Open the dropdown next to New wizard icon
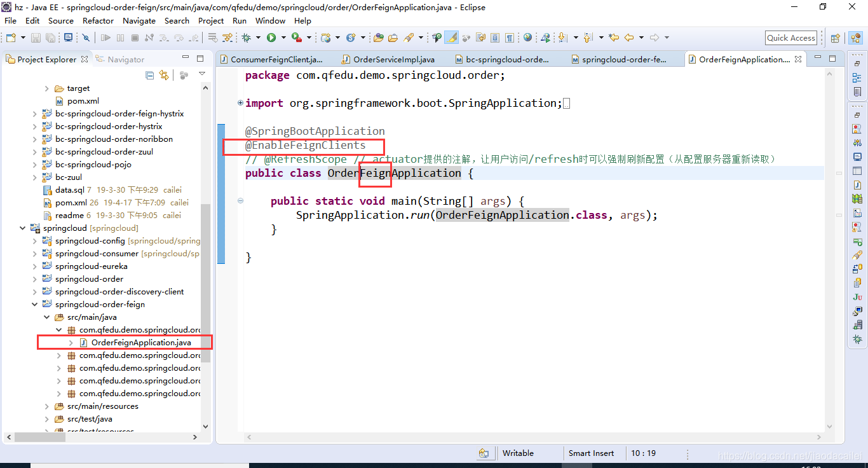This screenshot has height=468, width=868. pyautogui.click(x=24, y=38)
